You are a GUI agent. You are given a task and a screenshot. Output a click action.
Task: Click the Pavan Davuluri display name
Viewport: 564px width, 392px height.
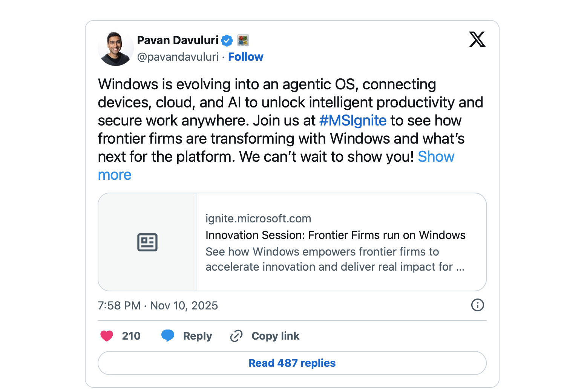pyautogui.click(x=178, y=40)
